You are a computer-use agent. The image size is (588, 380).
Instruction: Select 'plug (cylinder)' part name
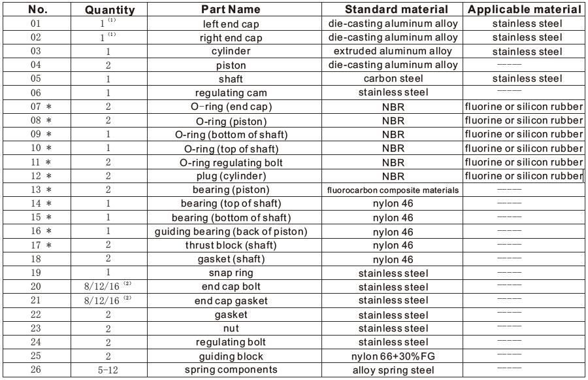coord(231,177)
